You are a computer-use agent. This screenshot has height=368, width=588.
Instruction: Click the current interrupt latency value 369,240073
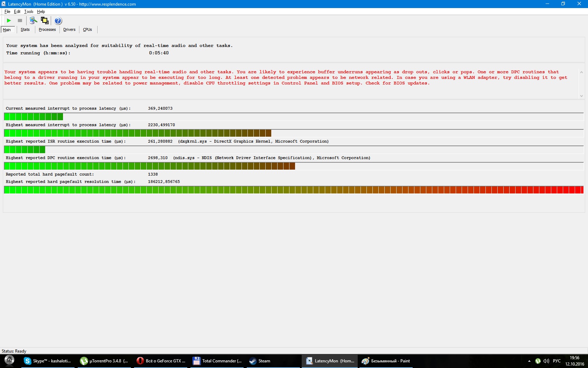coord(160,108)
